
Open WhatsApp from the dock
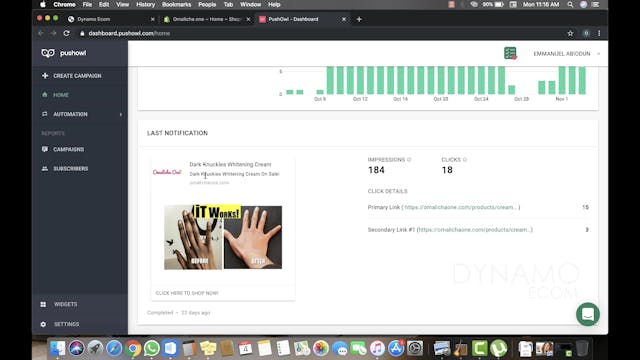click(151, 348)
